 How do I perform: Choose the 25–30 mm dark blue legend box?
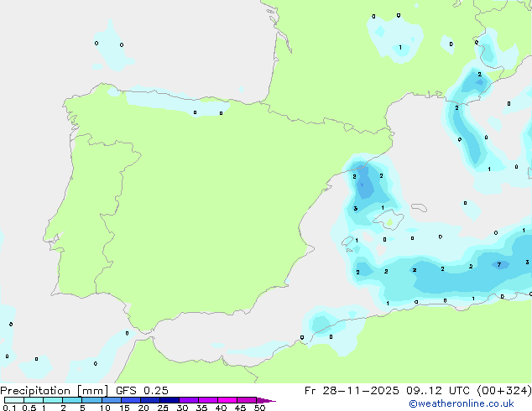click(169, 400)
